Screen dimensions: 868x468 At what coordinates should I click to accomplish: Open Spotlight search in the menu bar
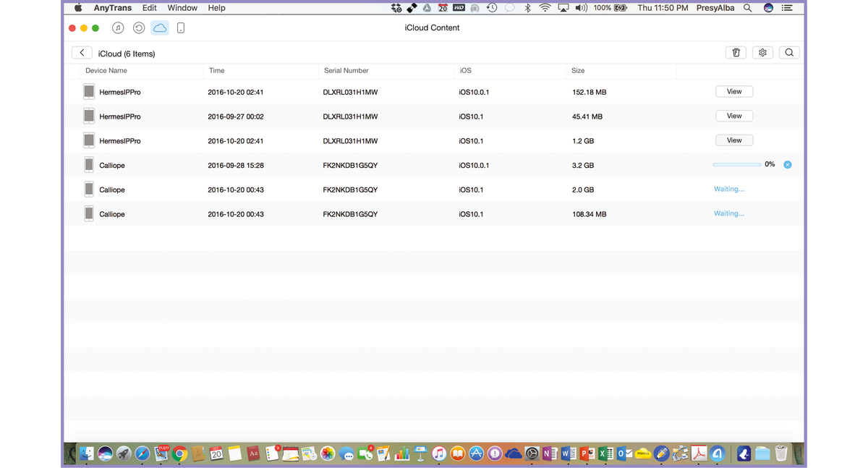pos(748,8)
